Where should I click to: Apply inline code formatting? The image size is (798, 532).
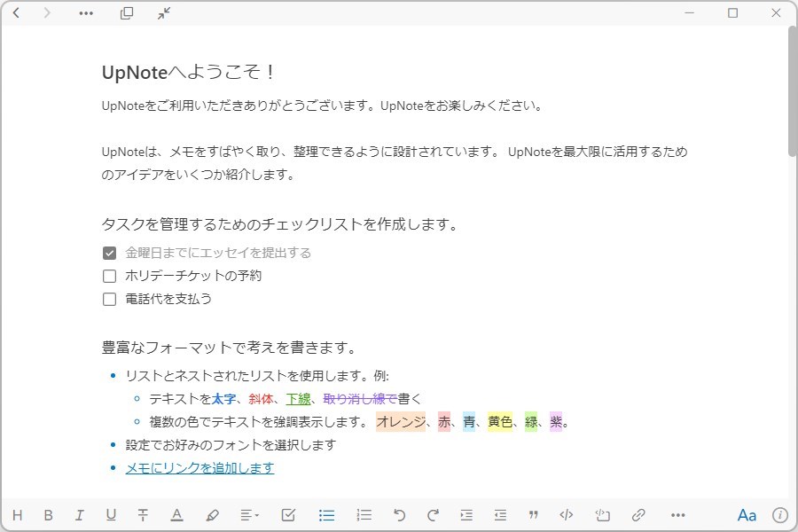click(567, 515)
